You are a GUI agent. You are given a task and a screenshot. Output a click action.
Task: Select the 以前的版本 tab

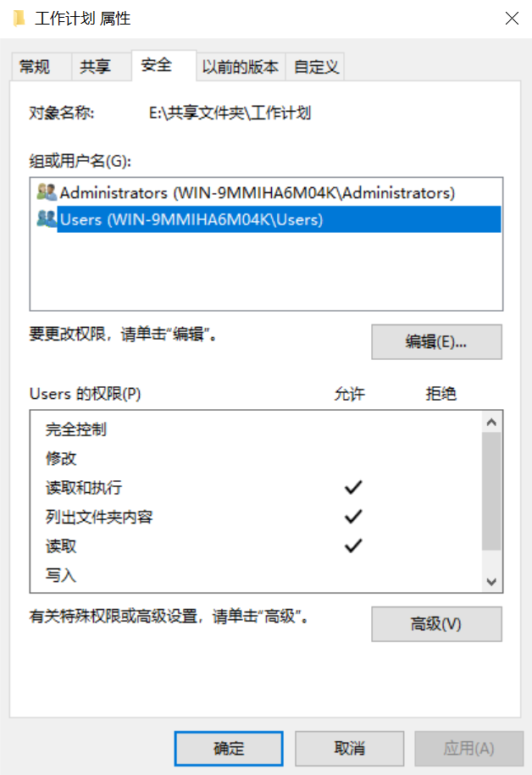pos(241,66)
